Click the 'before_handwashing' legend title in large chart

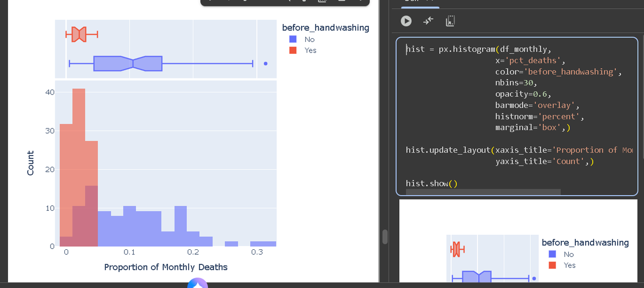click(326, 27)
